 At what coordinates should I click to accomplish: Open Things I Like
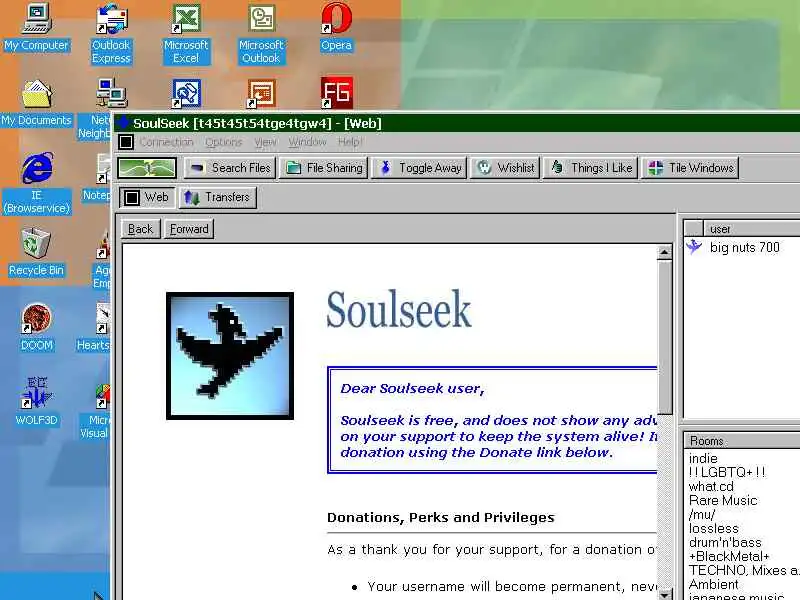pos(591,168)
